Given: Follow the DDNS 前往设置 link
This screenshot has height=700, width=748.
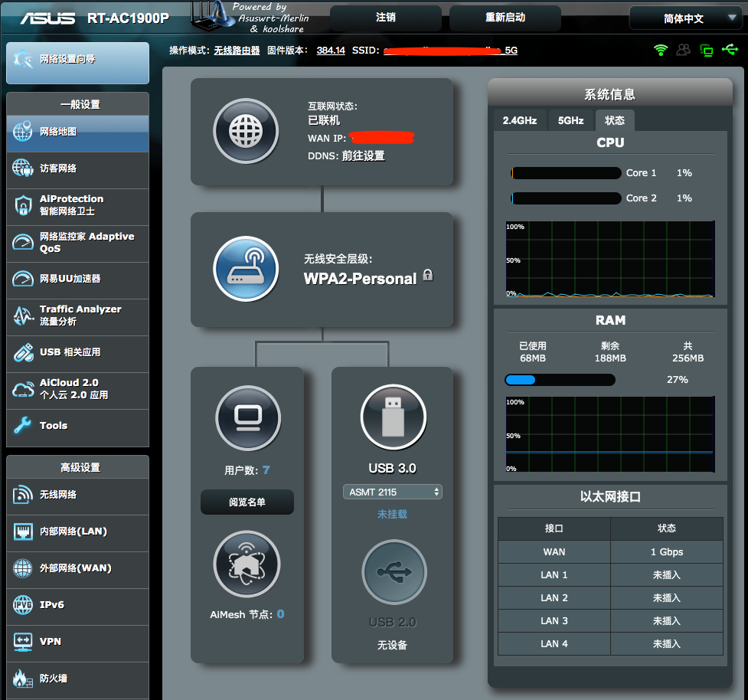Looking at the screenshot, I should click(x=363, y=155).
